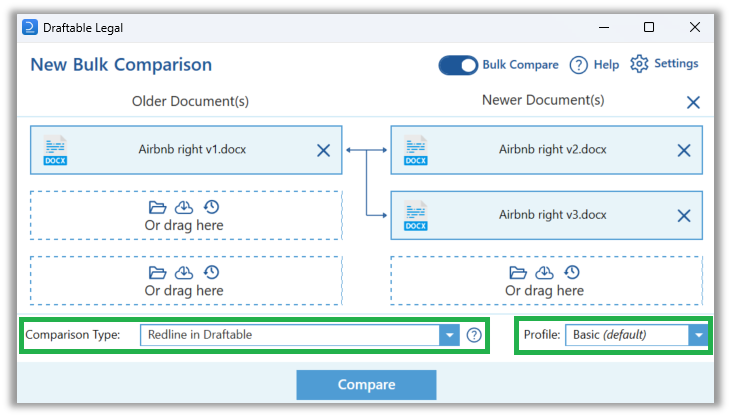This screenshot has height=417, width=731.
Task: Cloud download icon in first empty older slot
Action: (184, 207)
